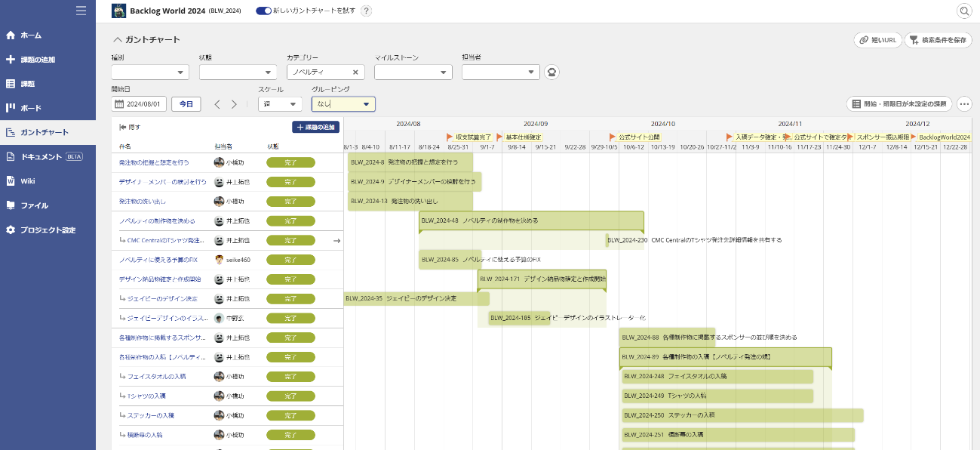Select Gantt bar BLW_2024-230 CMC Central
The width and height of the screenshot is (980, 450).
[607, 240]
